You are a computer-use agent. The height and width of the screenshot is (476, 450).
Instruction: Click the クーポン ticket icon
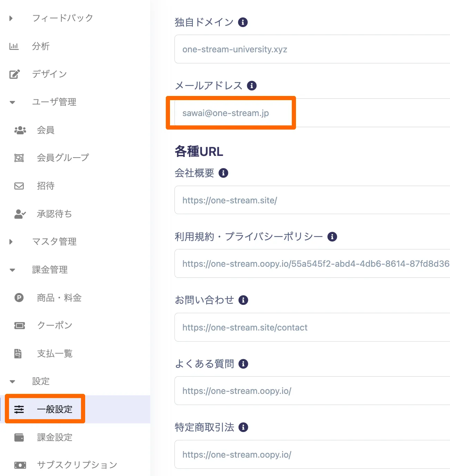click(19, 326)
